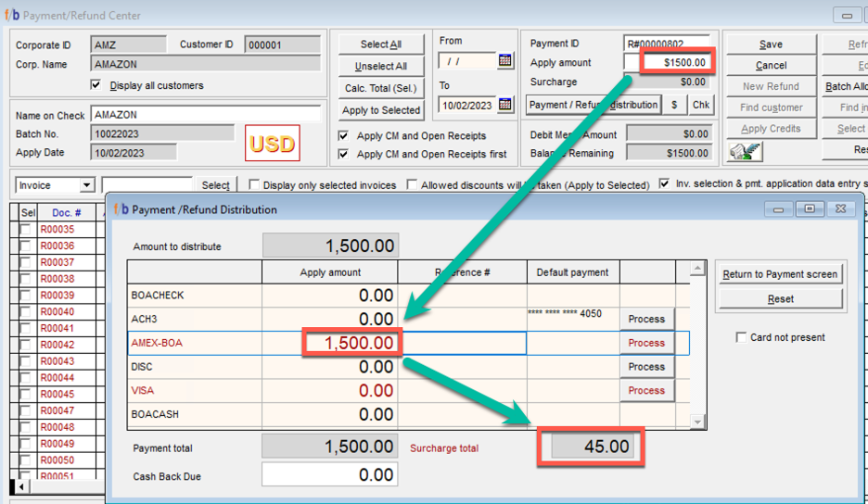This screenshot has width=868, height=504.
Task: Uncheck Apply CM and Open Receipts first
Action: pos(344,154)
